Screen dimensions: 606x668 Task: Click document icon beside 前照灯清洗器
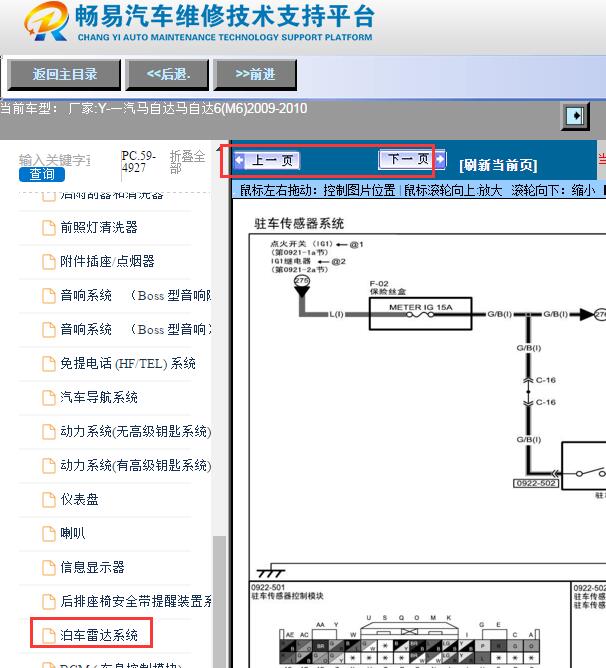pyautogui.click(x=49, y=227)
